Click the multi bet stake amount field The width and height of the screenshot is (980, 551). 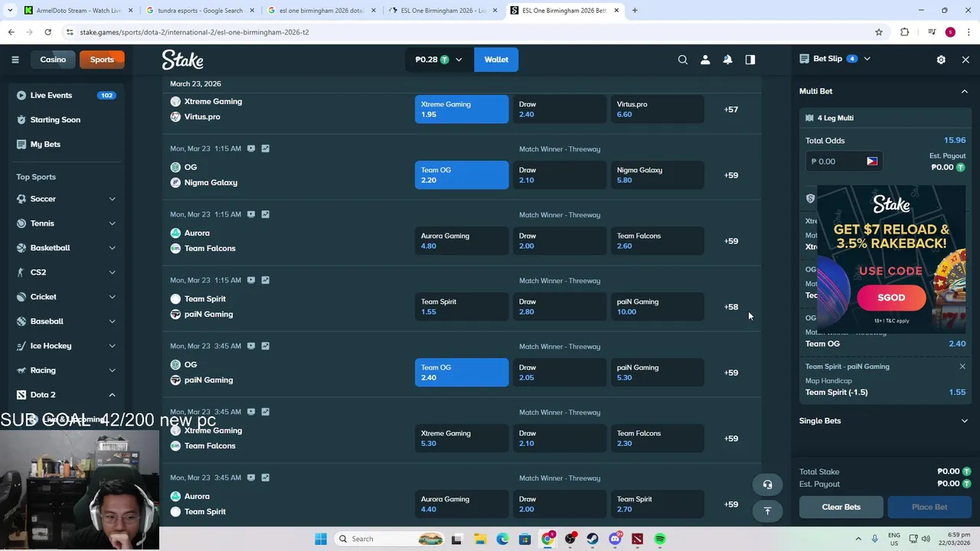[x=843, y=161]
